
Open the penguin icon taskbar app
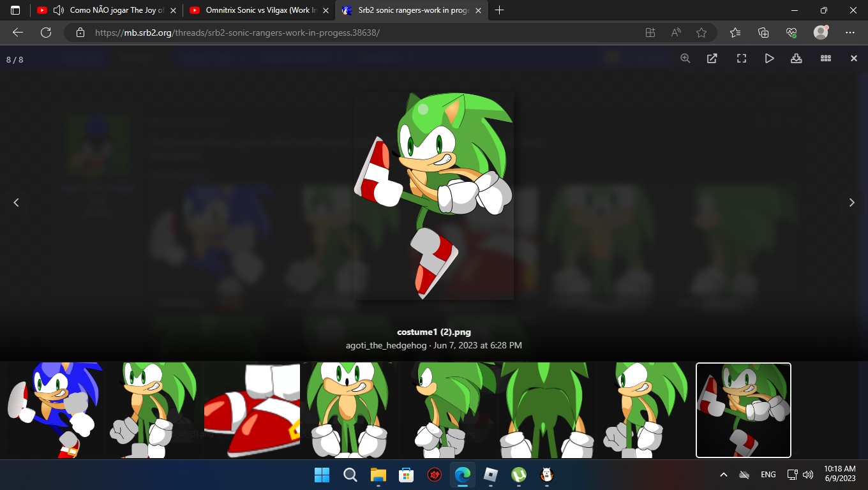point(547,475)
